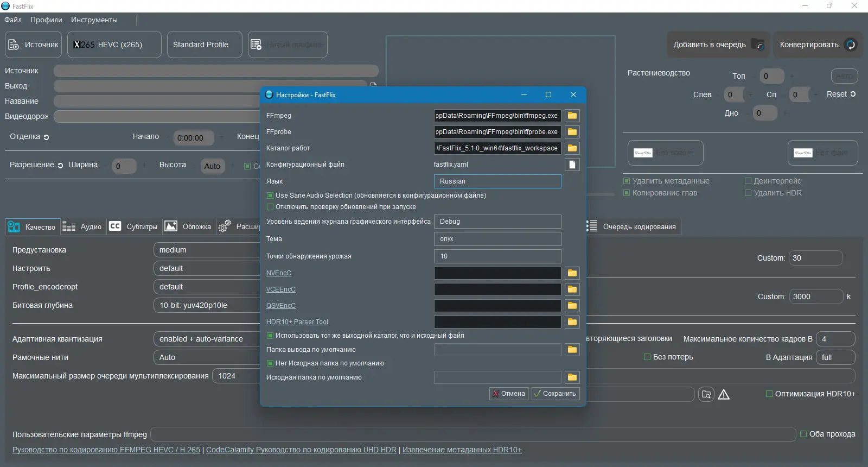Click the Конвертировать button
Viewport: 868px width, 467px height.
[x=818, y=45]
